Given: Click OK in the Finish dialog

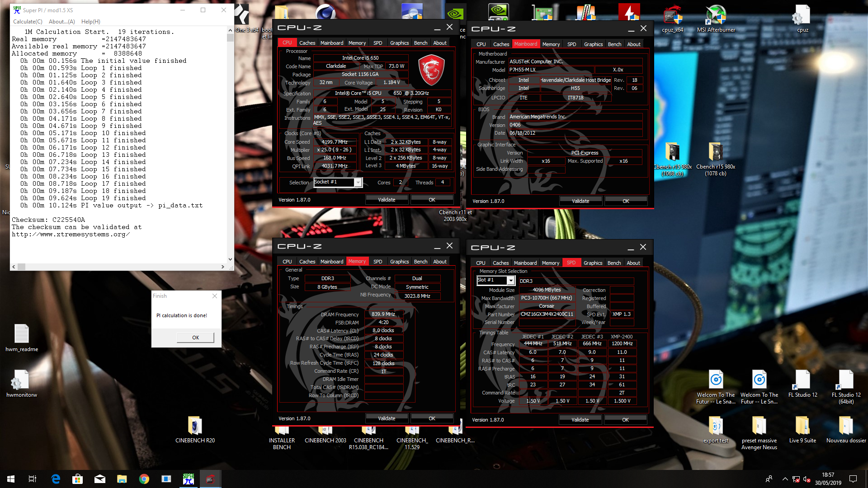Looking at the screenshot, I should coord(195,338).
